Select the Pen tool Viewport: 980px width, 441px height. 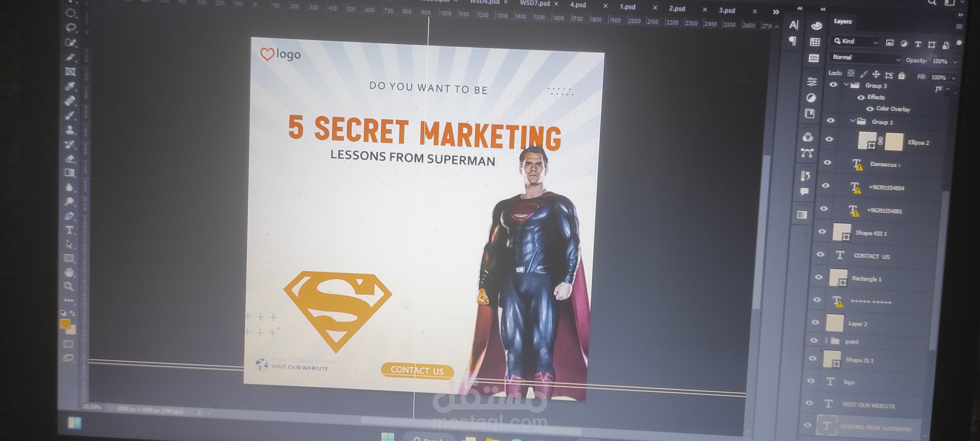click(69, 216)
